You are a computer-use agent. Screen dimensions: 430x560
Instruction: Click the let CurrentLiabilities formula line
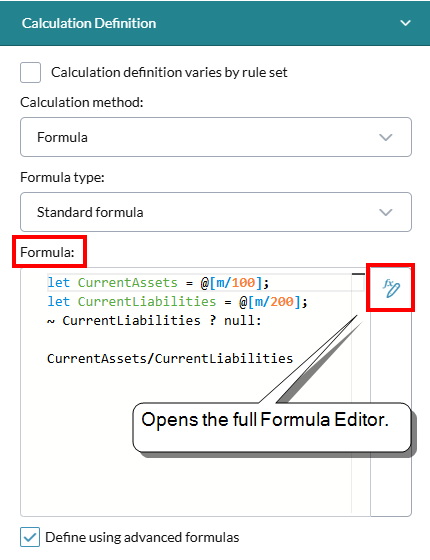177,302
